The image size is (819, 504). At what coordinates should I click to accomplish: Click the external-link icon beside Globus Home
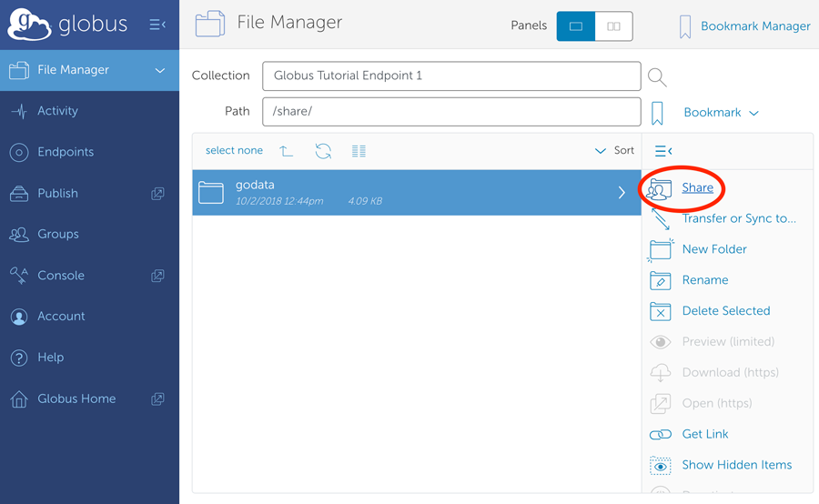click(x=157, y=399)
